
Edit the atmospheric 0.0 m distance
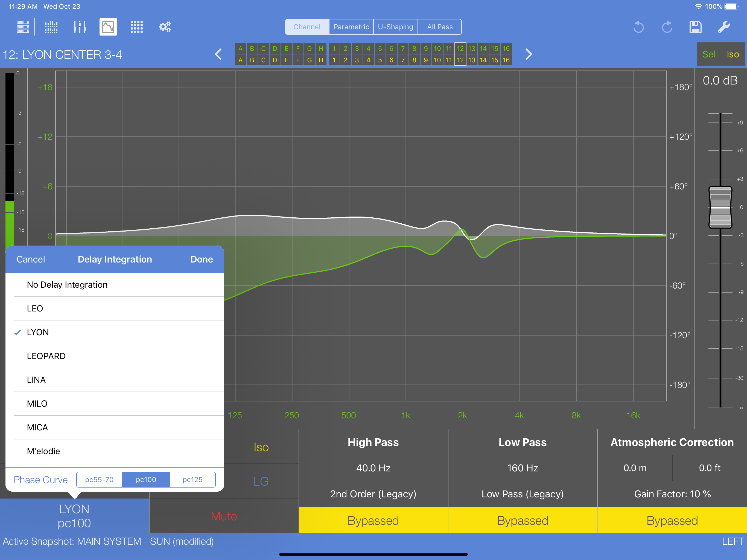(x=635, y=468)
